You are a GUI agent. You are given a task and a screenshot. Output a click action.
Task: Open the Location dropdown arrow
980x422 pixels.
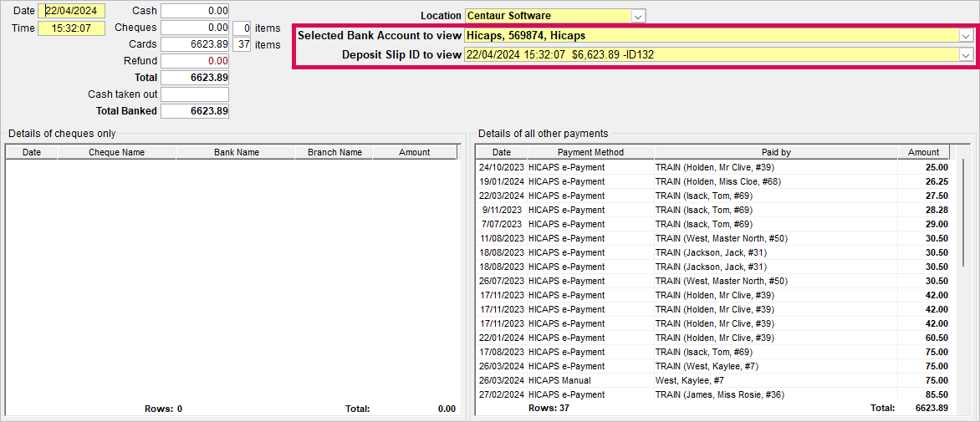coord(638,16)
